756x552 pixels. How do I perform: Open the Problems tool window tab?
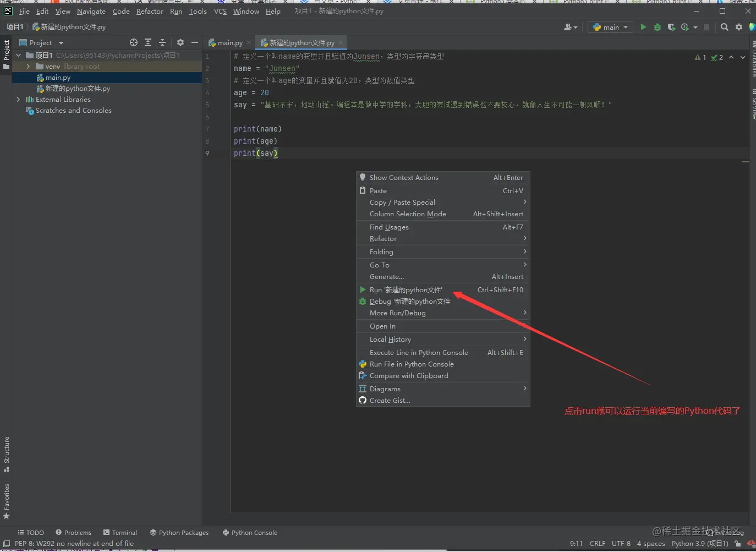74,533
